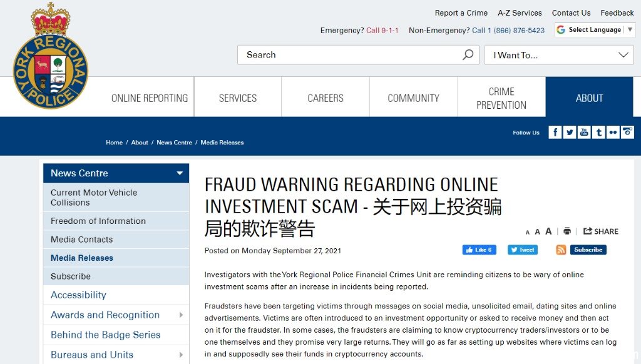This screenshot has width=641, height=364.
Task: Click the Report a Crime link
Action: 461,13
